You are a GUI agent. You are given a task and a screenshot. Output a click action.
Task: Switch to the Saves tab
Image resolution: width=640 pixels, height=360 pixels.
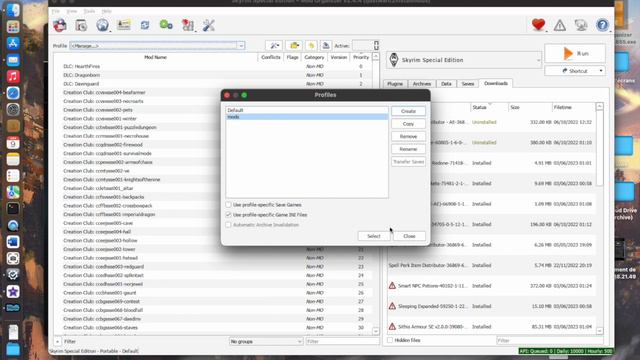[468, 84]
